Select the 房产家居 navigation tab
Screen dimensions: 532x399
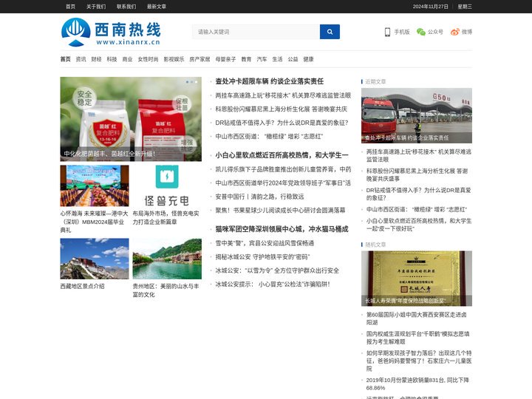199,59
